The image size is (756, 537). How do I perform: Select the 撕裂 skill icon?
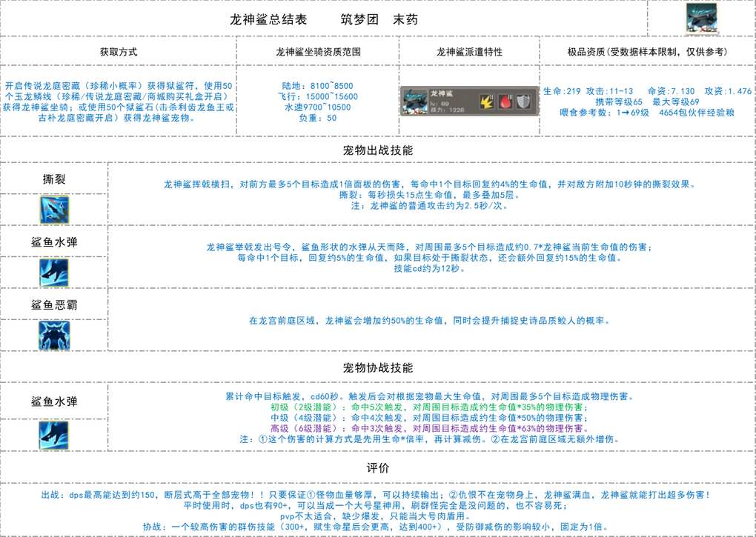click(x=54, y=209)
